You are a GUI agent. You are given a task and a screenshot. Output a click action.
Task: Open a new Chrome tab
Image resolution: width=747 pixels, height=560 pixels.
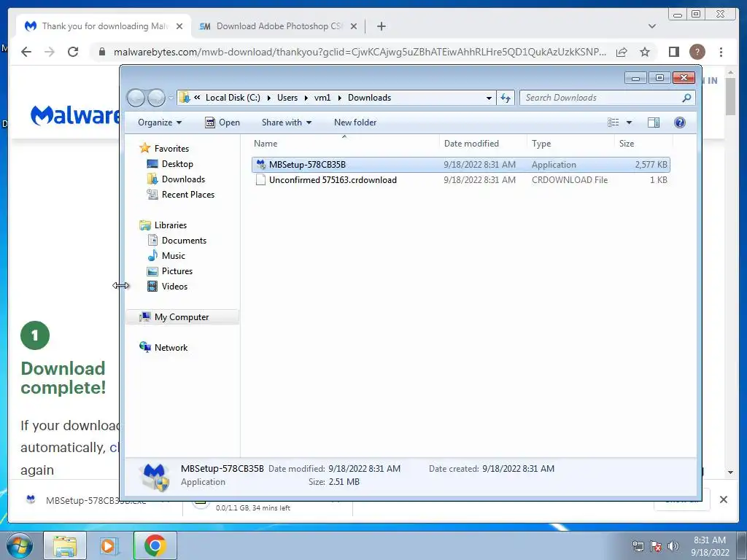[x=381, y=26]
